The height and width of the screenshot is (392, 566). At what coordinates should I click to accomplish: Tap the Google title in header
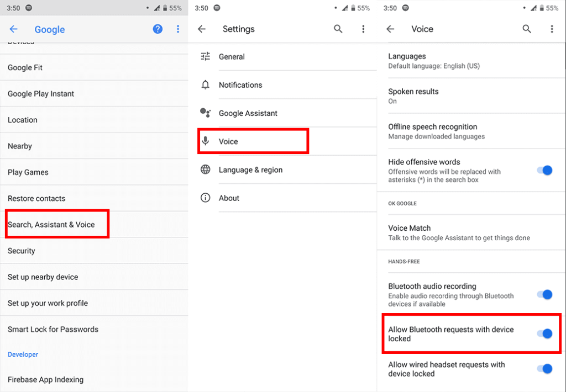50,30
